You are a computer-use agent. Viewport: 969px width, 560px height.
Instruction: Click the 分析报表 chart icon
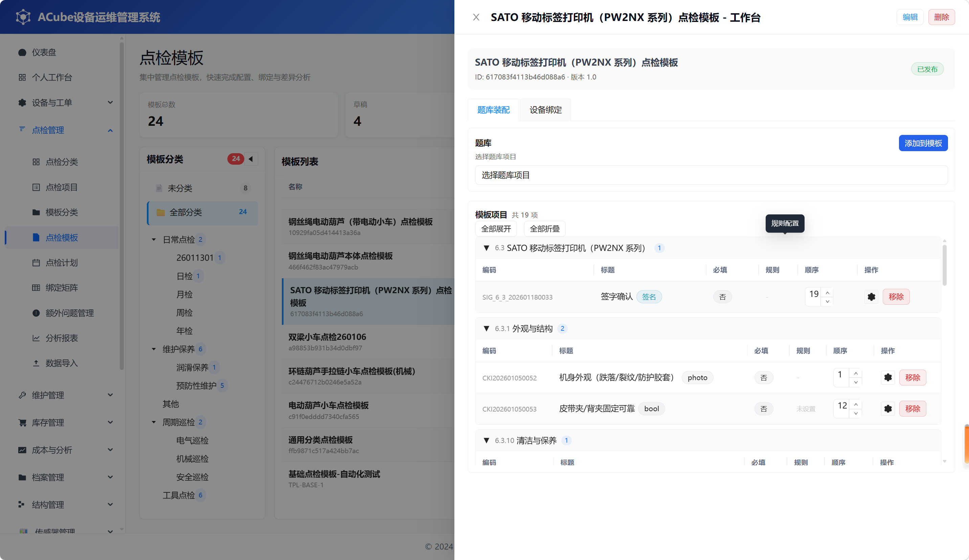(36, 338)
